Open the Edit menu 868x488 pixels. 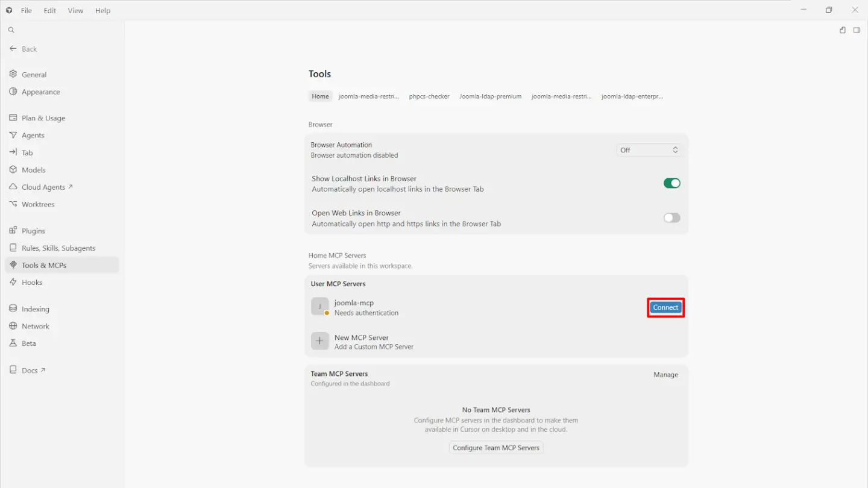click(x=50, y=10)
